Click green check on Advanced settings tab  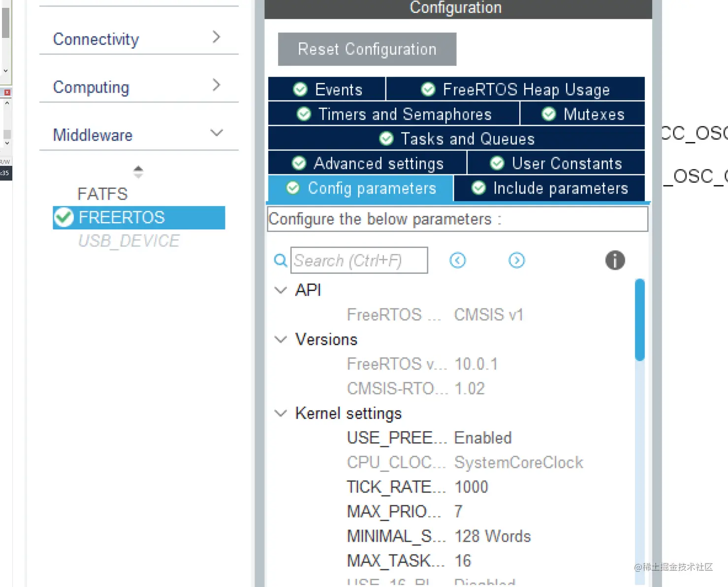[x=299, y=163]
